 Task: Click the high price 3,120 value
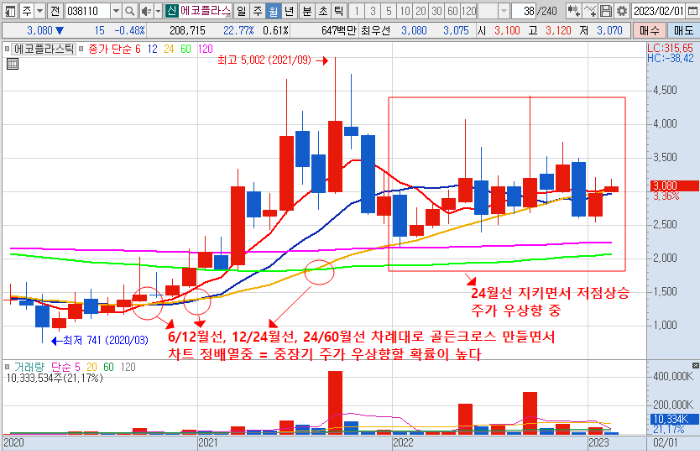558,30
